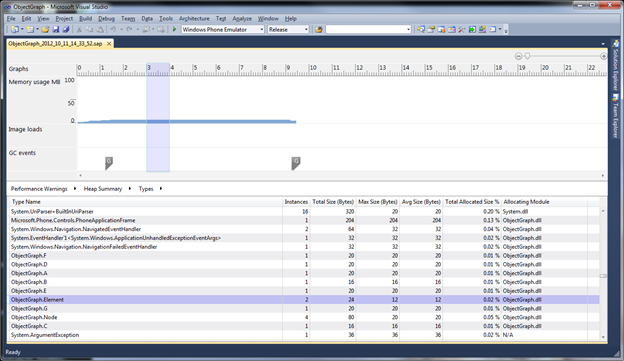Sort by the Type Name column header
The height and width of the screenshot is (361, 624).
[145, 202]
